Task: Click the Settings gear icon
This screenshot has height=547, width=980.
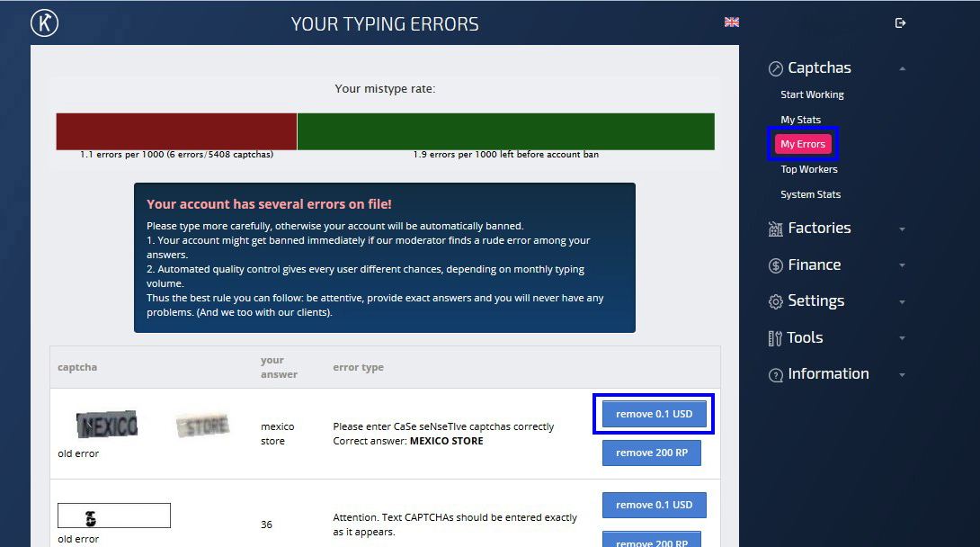Action: 775,302
